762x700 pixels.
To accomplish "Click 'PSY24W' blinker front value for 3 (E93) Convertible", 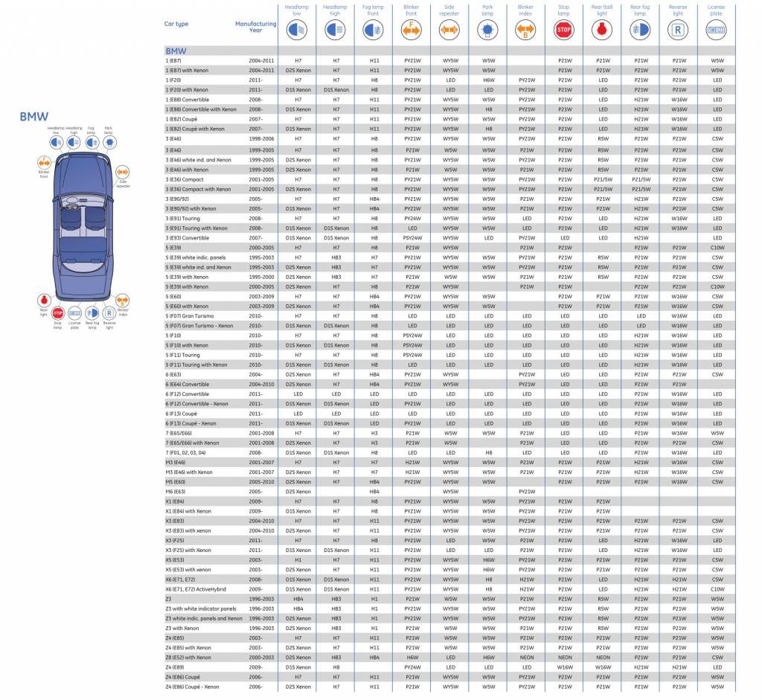I will coord(412,238).
